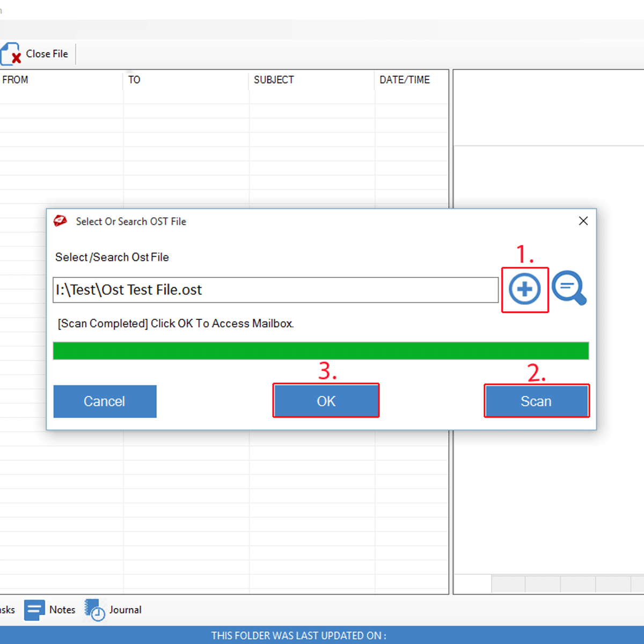Switch to the Tasks tab at bottom left
The height and width of the screenshot is (644, 644).
click(x=7, y=610)
